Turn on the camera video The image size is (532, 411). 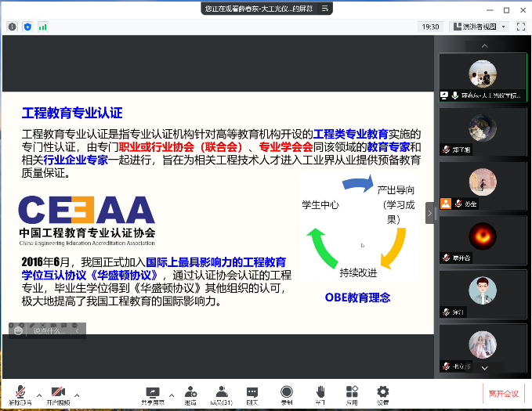[58, 395]
